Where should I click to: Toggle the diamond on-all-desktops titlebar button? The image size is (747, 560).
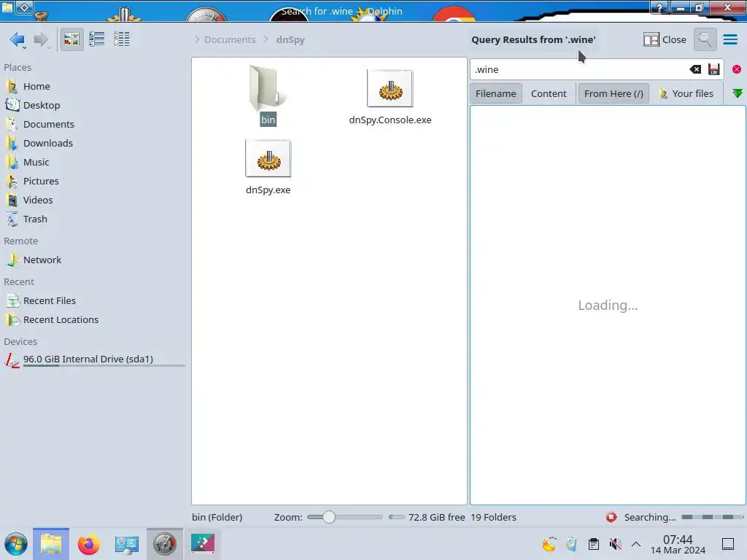pyautogui.click(x=25, y=7)
